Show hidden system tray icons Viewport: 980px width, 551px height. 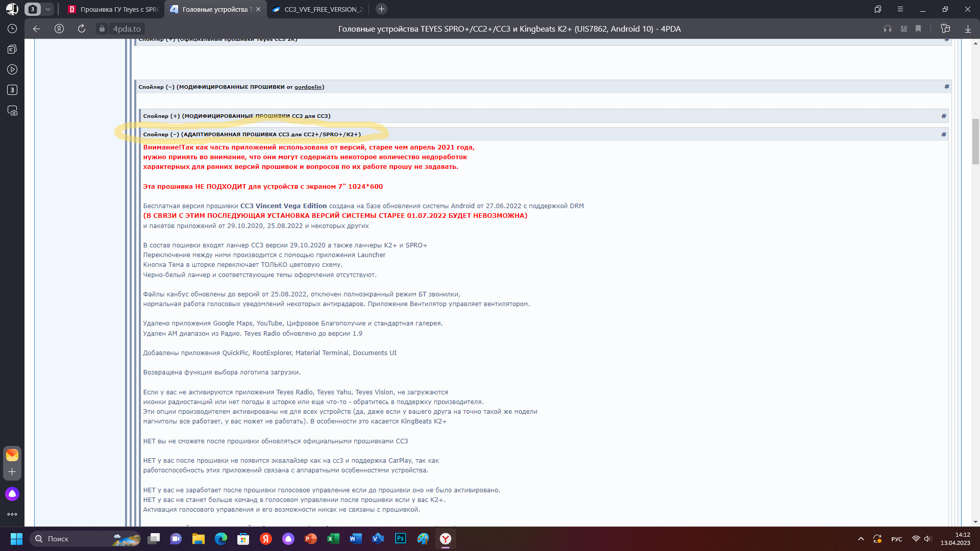tap(861, 539)
